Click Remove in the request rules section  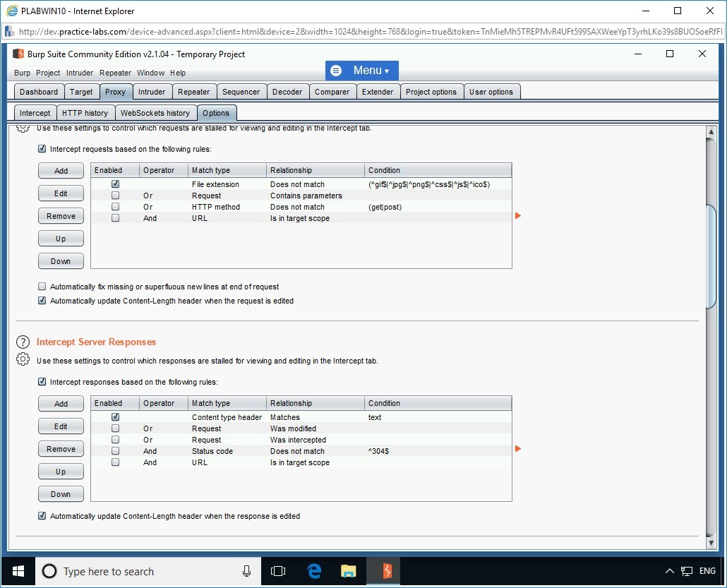[x=61, y=215]
